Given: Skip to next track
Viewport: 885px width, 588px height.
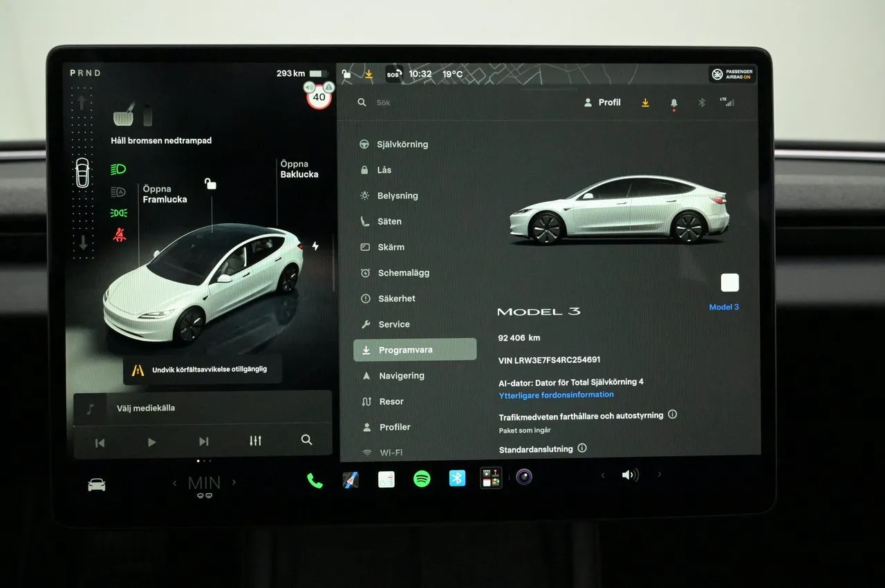Looking at the screenshot, I should point(203,442).
